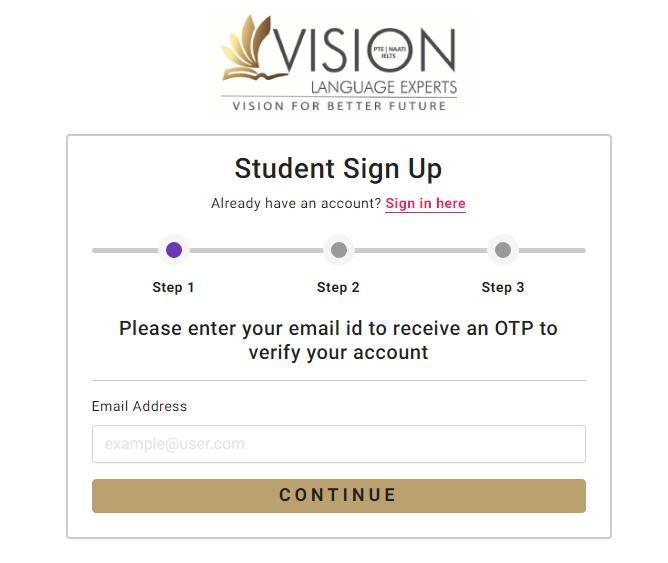Click the Step 2 label
668x563 pixels.
(338, 287)
